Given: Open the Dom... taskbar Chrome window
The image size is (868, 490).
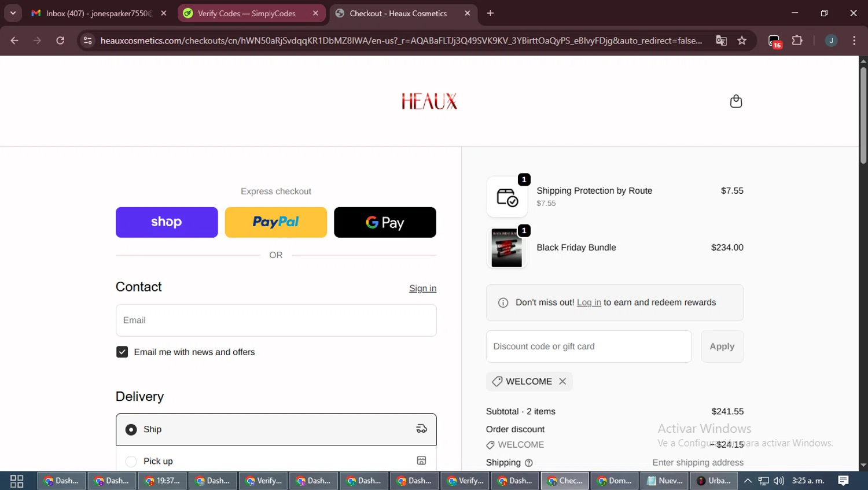Looking at the screenshot, I should (x=615, y=481).
